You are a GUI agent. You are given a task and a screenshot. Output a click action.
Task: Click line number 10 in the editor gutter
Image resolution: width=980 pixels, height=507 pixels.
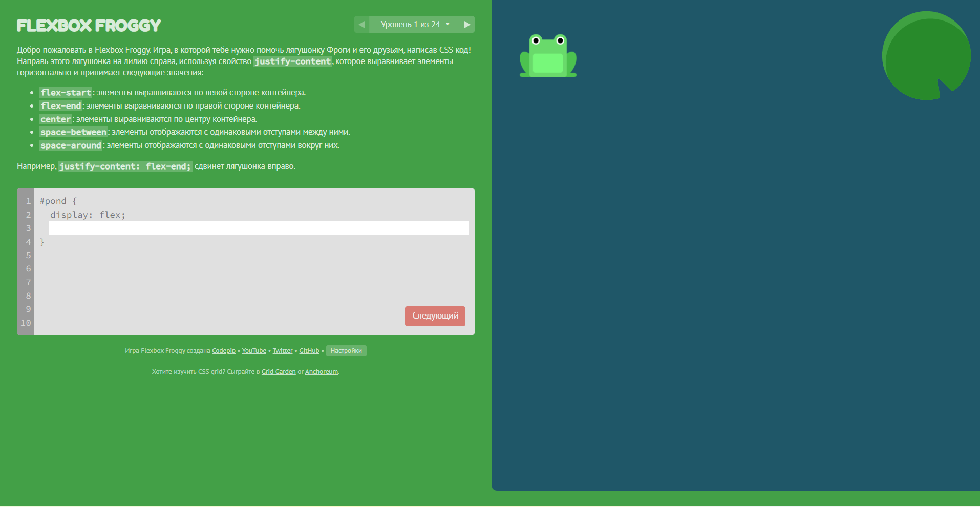pos(26,323)
